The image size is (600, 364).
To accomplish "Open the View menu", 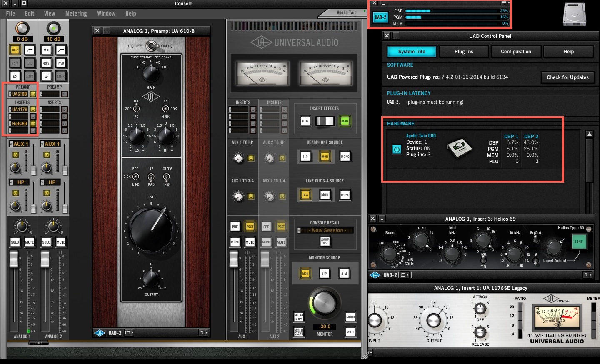I will pos(50,13).
